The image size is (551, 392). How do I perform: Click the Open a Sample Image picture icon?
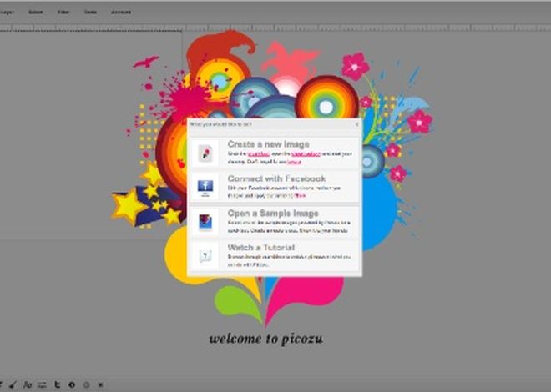coord(205,222)
